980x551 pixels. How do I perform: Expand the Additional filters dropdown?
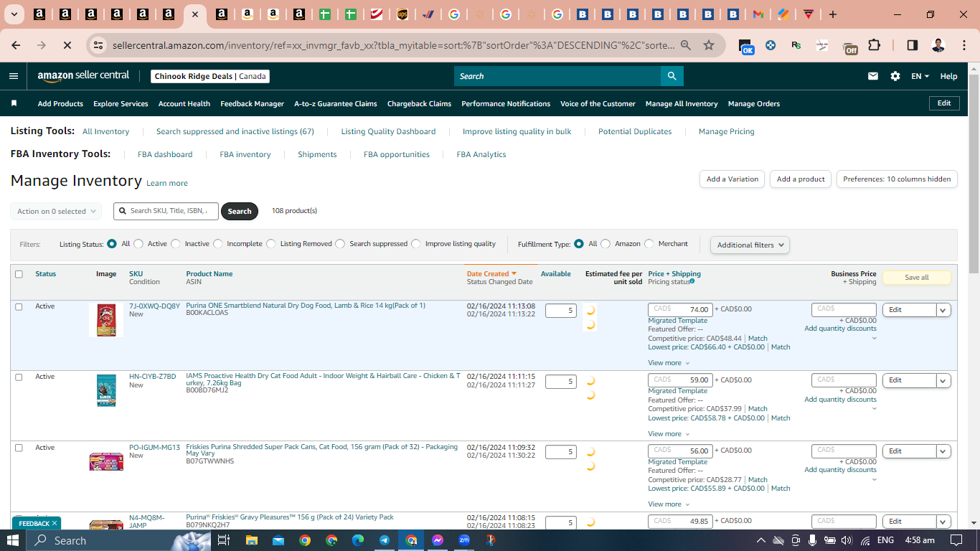click(x=750, y=245)
